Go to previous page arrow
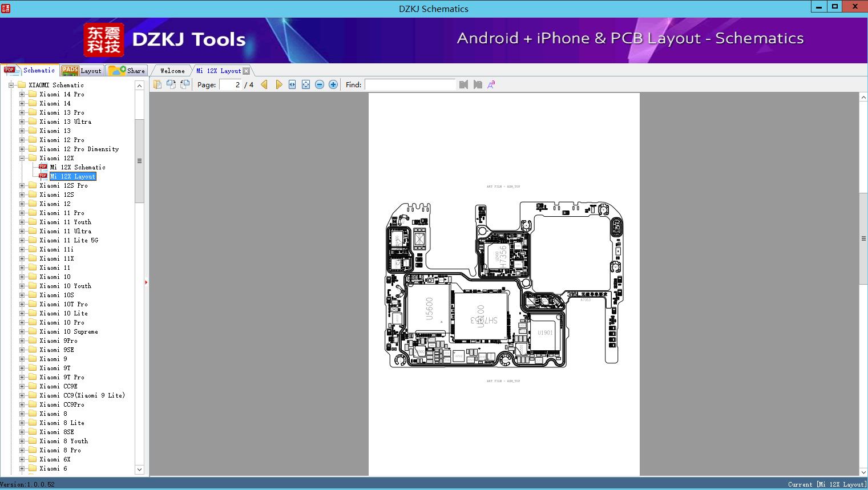868x490 pixels. click(x=264, y=84)
